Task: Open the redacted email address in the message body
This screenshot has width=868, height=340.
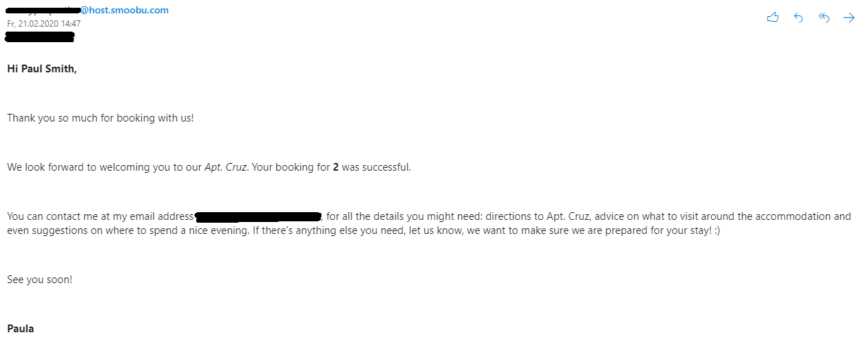Action: tap(258, 216)
